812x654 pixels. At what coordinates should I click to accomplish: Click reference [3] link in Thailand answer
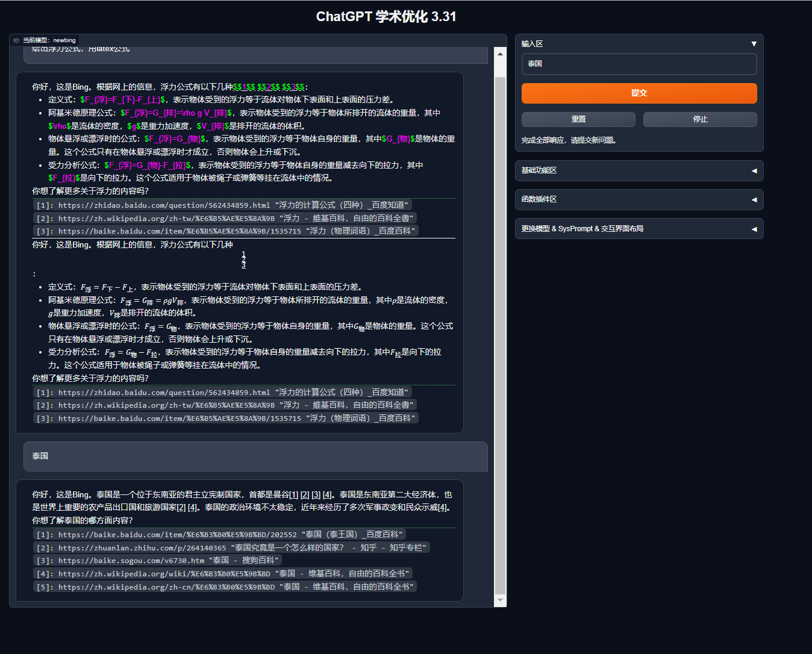pos(316,494)
